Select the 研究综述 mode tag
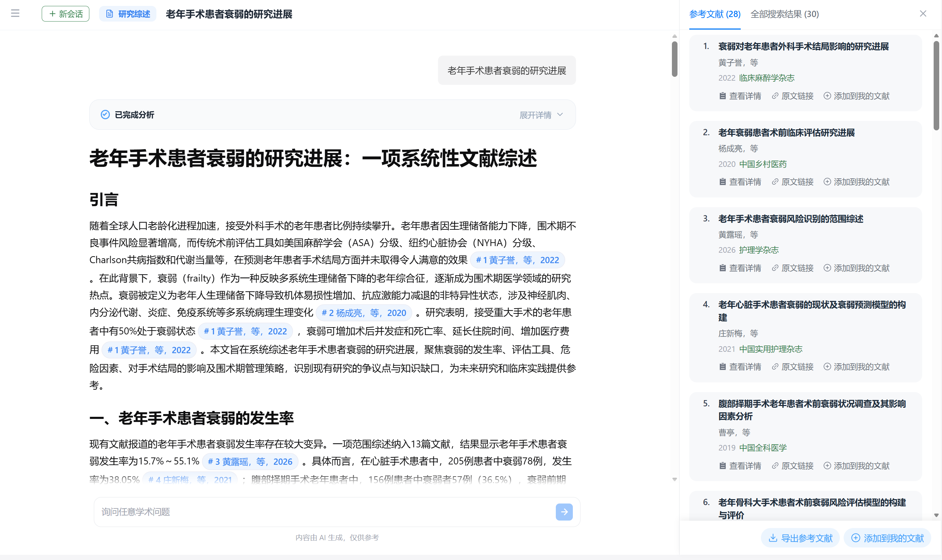 point(128,14)
